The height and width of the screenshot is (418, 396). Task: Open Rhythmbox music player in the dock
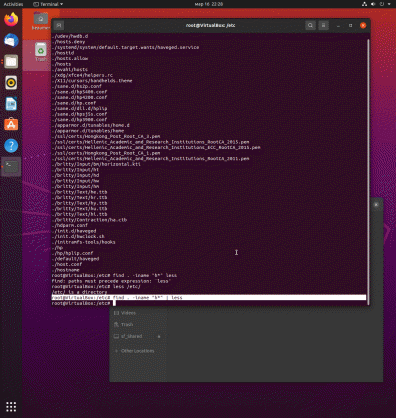click(x=11, y=83)
